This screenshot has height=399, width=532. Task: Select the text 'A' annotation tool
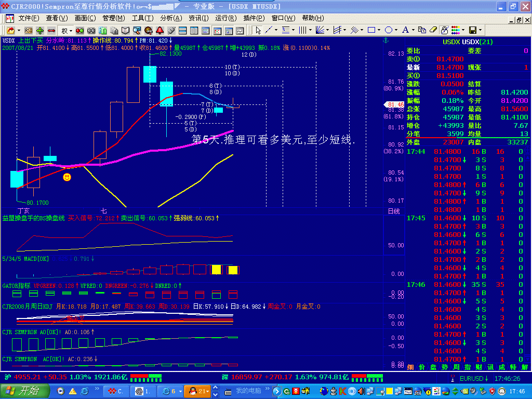tap(405, 30)
